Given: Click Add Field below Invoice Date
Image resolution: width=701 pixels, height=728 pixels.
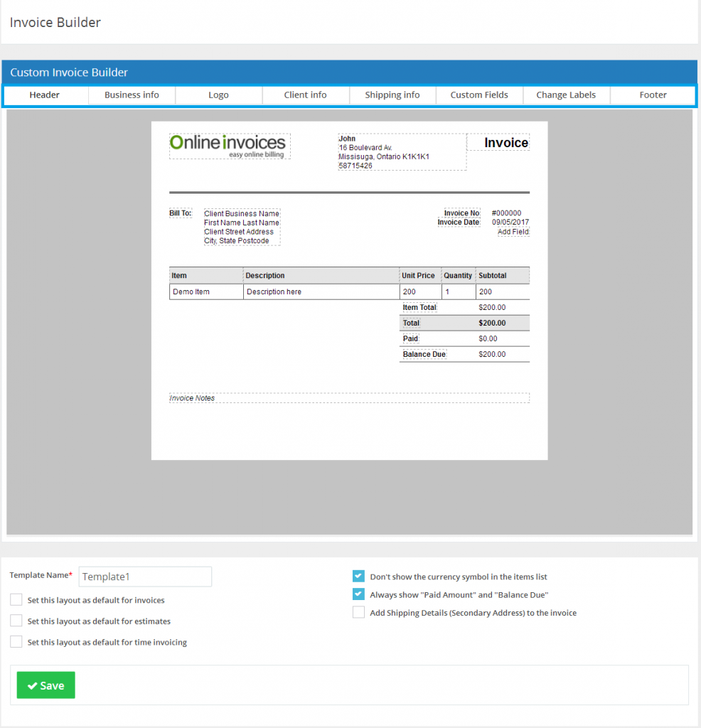Looking at the screenshot, I should coord(513,231).
